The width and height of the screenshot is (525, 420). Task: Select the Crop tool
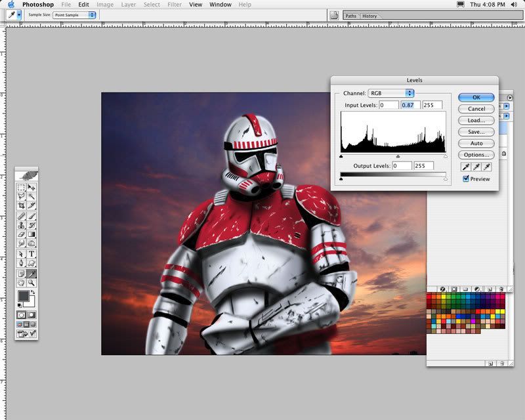(x=22, y=205)
